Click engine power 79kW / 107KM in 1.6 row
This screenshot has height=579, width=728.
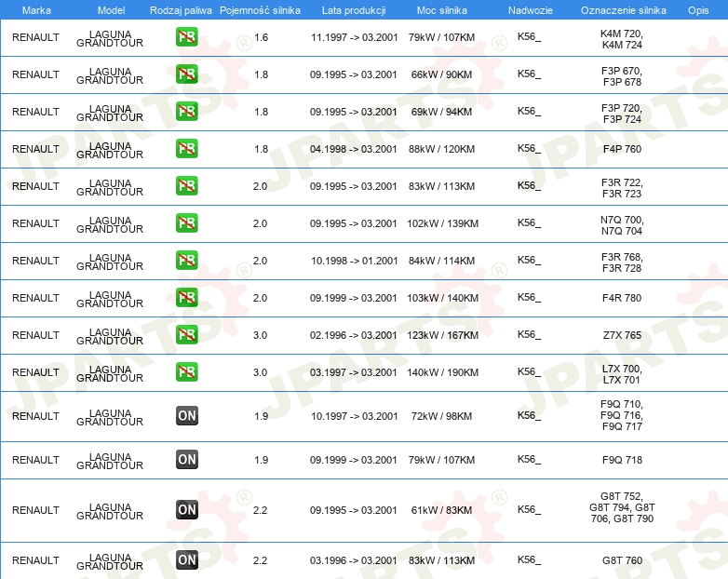(441, 37)
